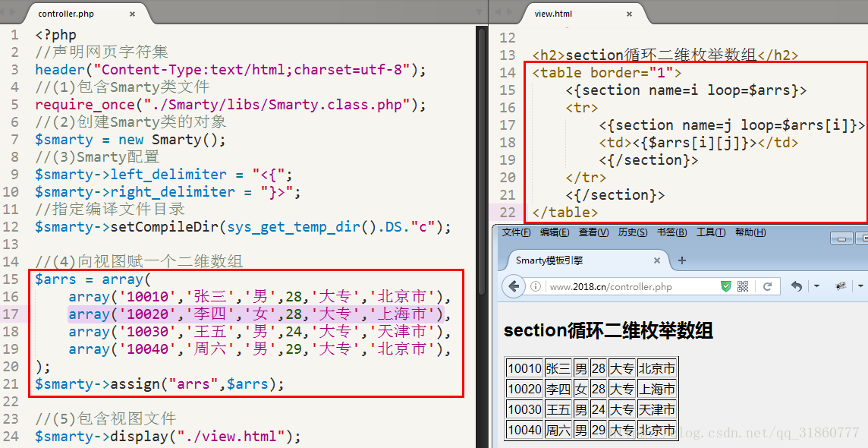
Task: Click the page heading section循环二维枚举数组
Action: [x=609, y=331]
